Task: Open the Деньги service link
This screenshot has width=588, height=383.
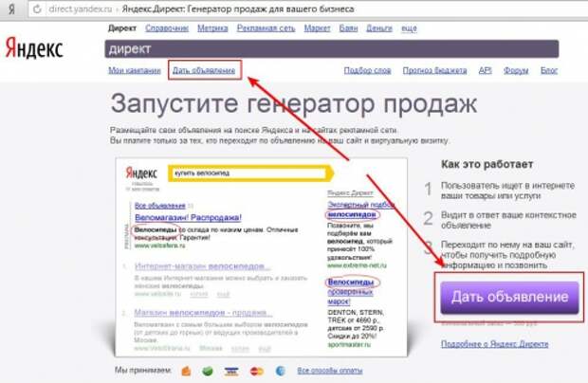Action: 379,28
